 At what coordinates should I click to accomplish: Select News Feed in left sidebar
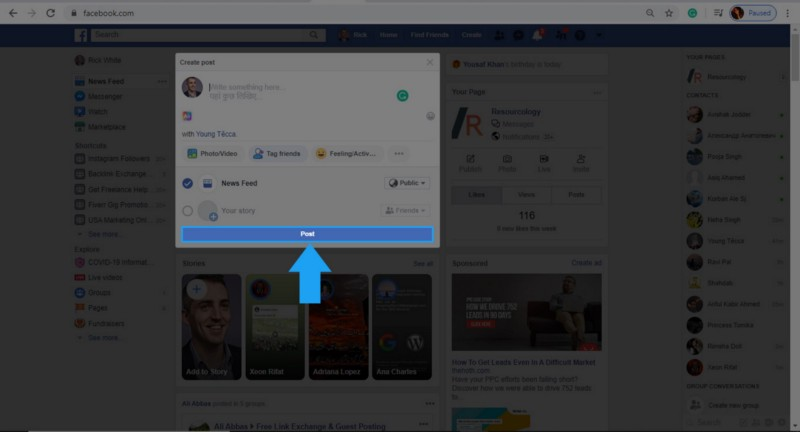tap(106, 82)
